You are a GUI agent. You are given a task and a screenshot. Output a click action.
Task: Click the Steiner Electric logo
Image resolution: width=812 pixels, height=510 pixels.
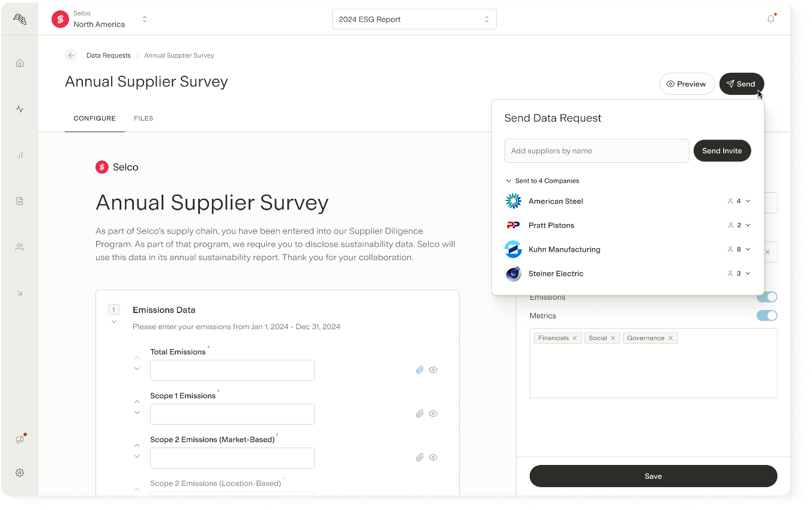[514, 273]
